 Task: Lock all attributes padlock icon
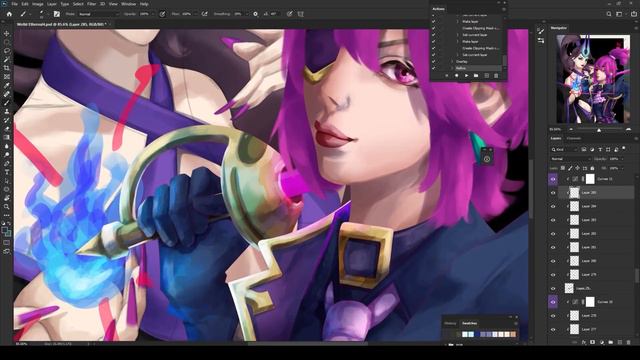592,168
